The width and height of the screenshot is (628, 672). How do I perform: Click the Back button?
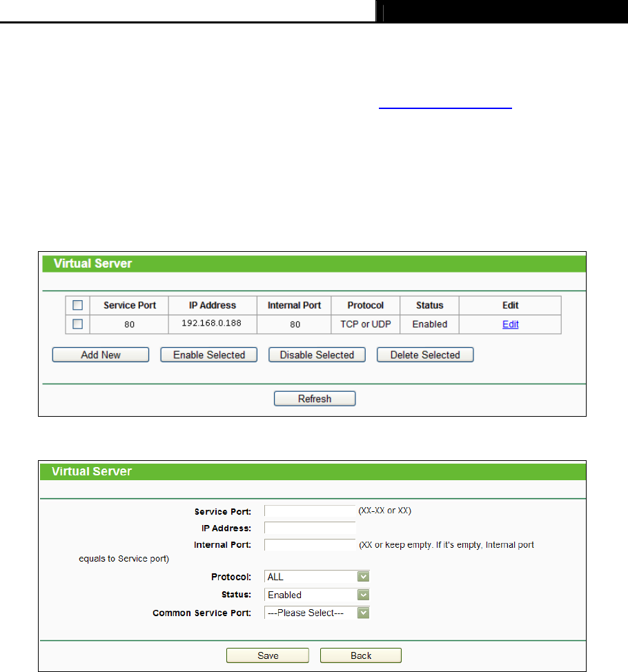[361, 655]
